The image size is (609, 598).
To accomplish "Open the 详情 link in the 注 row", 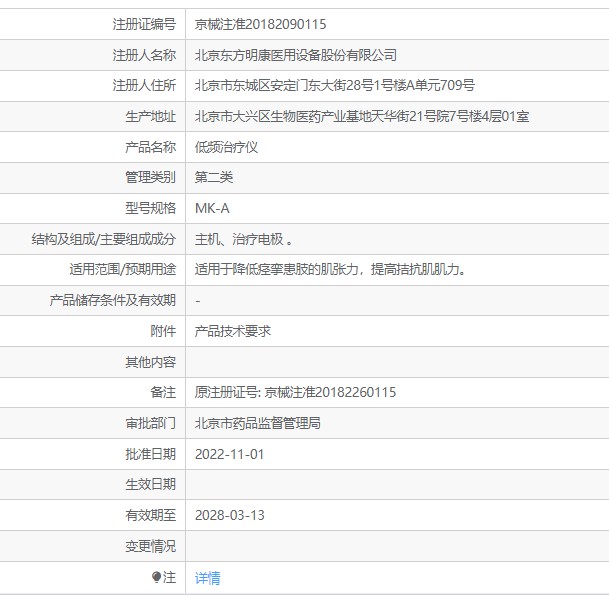I will pos(207,578).
